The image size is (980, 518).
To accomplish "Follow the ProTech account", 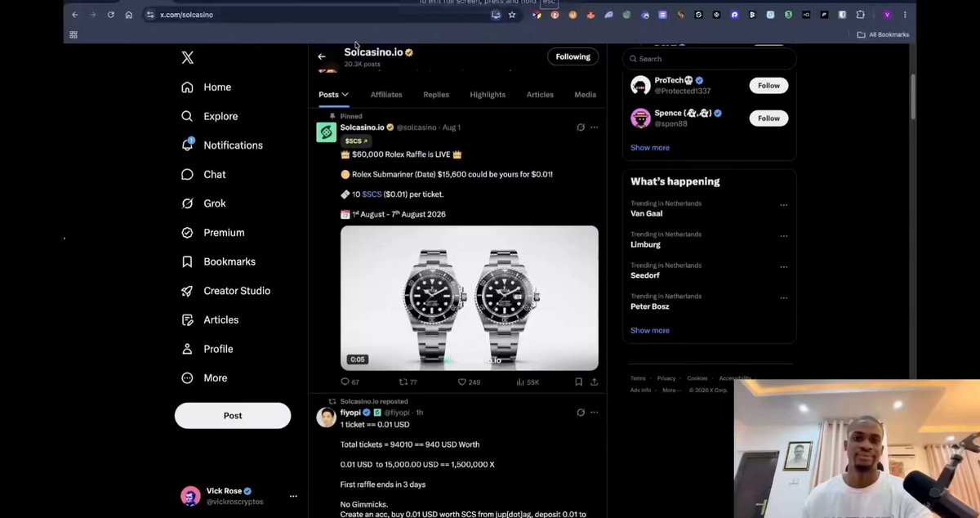I will pos(768,85).
